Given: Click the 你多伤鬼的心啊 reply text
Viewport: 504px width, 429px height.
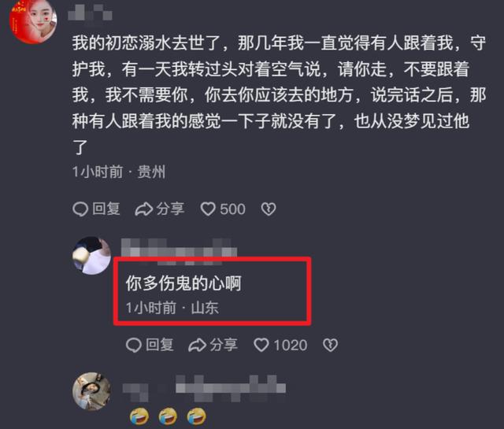Looking at the screenshot, I should pyautogui.click(x=183, y=283).
